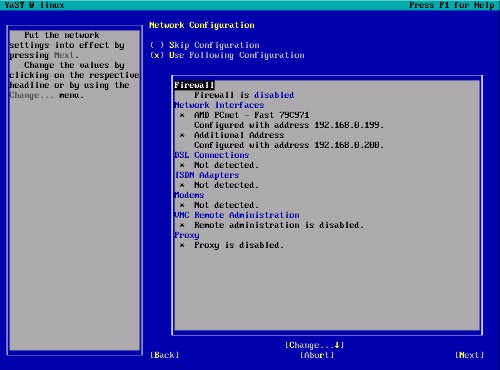Open VNC Remote Administration settings

click(x=237, y=215)
